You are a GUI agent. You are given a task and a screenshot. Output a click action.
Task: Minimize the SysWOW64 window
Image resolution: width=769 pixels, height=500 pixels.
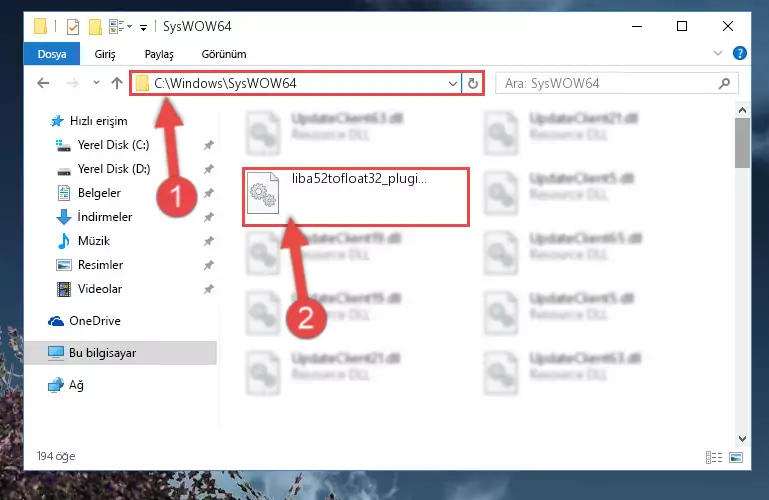(637, 26)
